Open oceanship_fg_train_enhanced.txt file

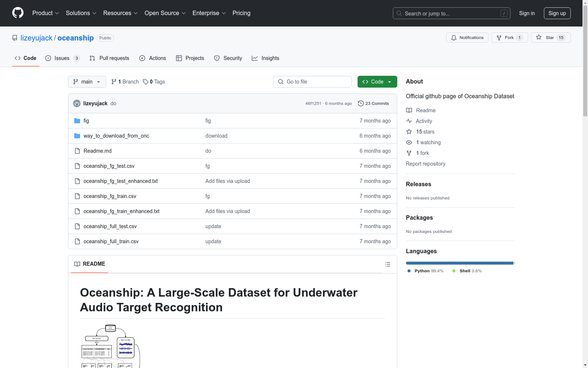coord(122,211)
